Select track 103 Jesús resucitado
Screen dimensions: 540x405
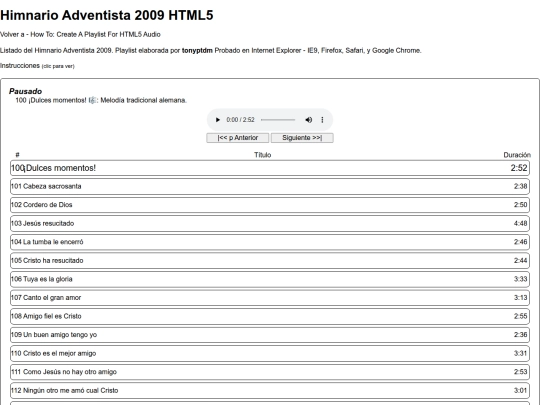click(270, 224)
